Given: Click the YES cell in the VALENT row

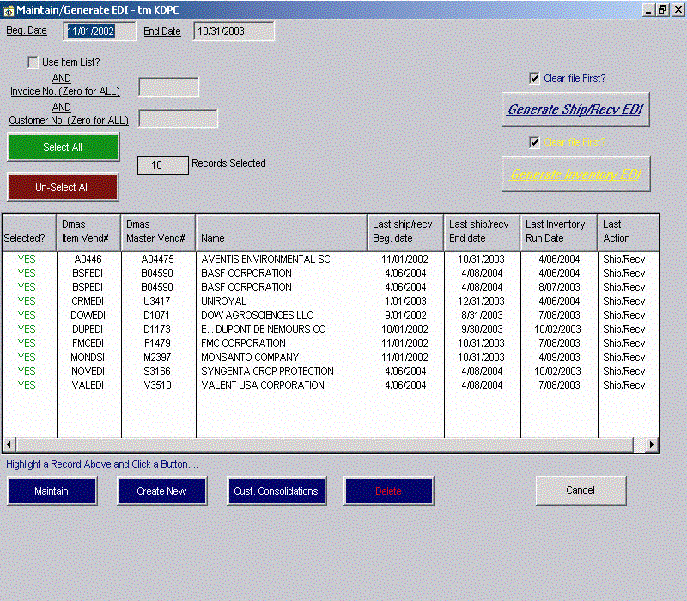Looking at the screenshot, I should click(27, 385).
